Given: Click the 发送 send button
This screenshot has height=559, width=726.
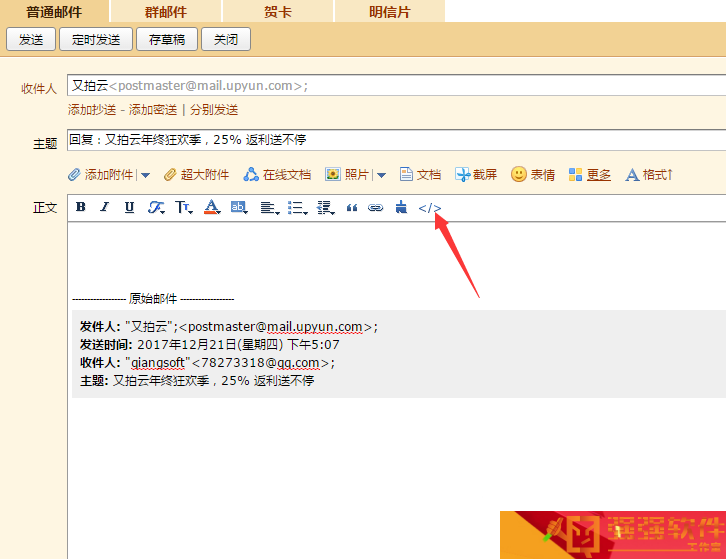Looking at the screenshot, I should pos(31,39).
